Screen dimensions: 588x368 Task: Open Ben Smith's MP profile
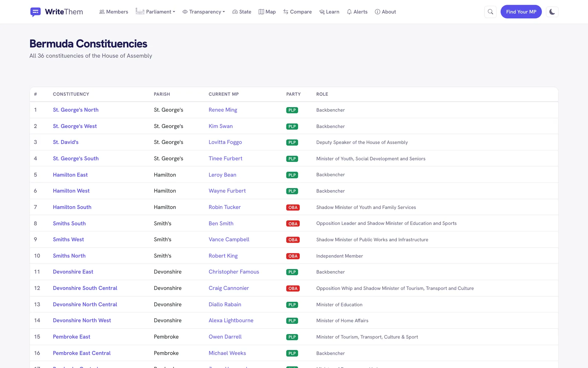[x=221, y=223]
